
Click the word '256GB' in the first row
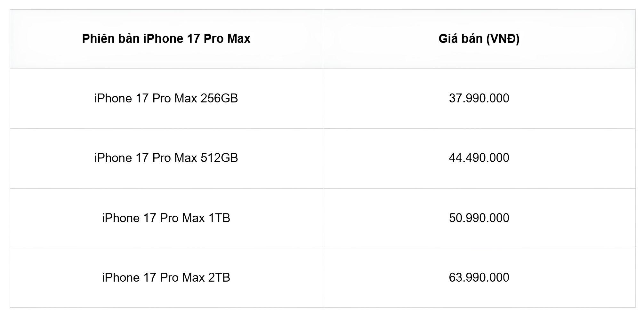click(x=219, y=98)
